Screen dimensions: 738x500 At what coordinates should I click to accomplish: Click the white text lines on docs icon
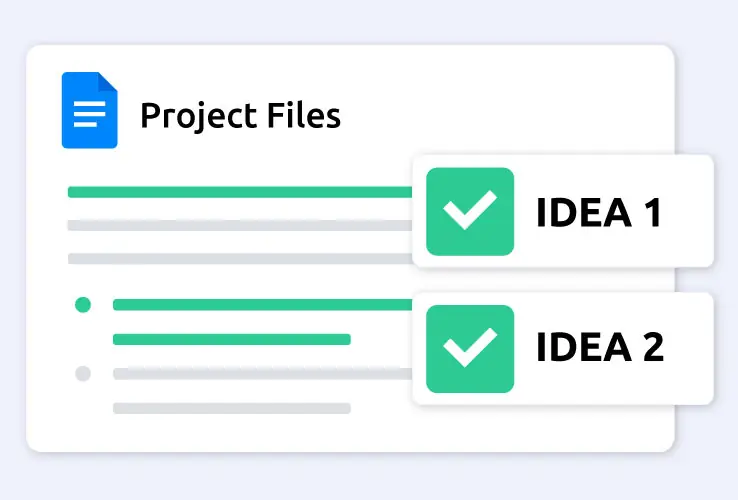pyautogui.click(x=89, y=114)
